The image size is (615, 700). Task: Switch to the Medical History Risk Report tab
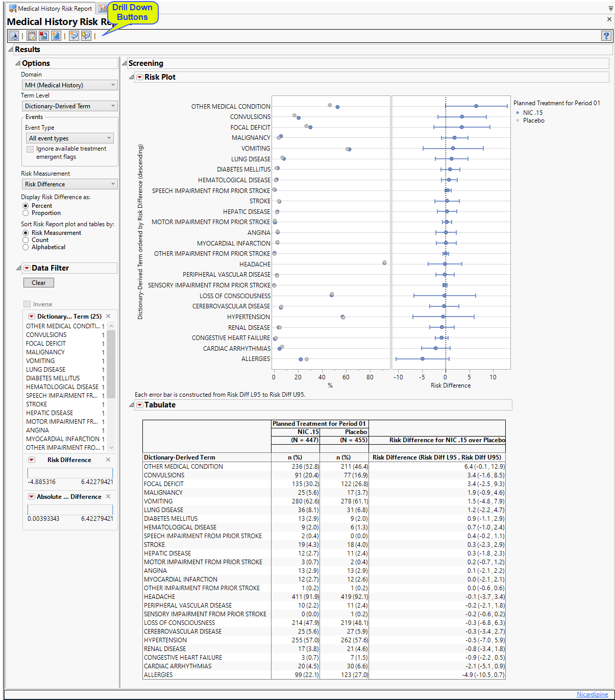pos(50,8)
